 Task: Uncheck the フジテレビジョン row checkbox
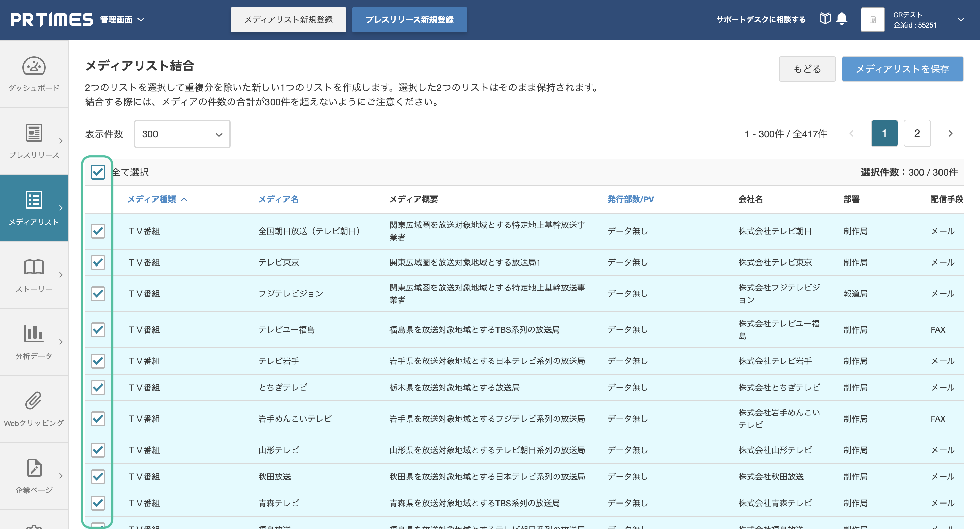click(98, 293)
